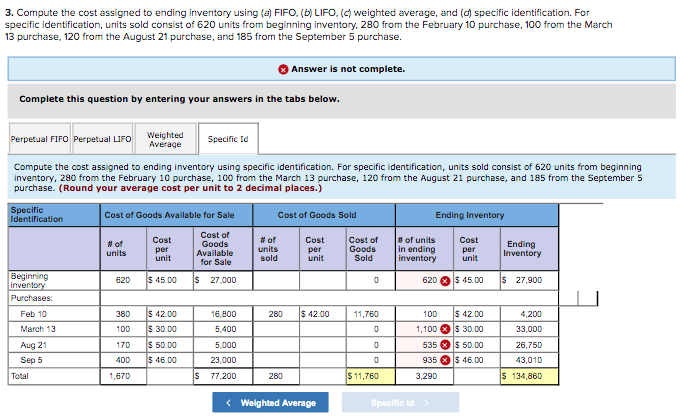
Task: Click total cost of goods sold $11,760
Action: coord(371,376)
